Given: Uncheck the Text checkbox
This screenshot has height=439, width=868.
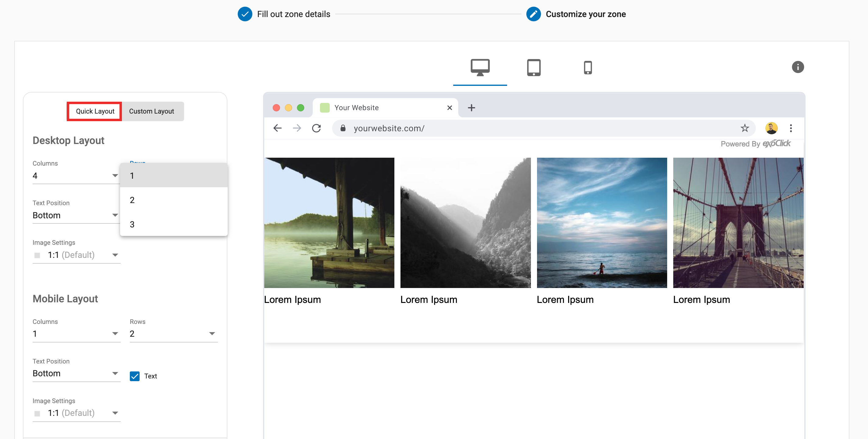Looking at the screenshot, I should pyautogui.click(x=134, y=376).
